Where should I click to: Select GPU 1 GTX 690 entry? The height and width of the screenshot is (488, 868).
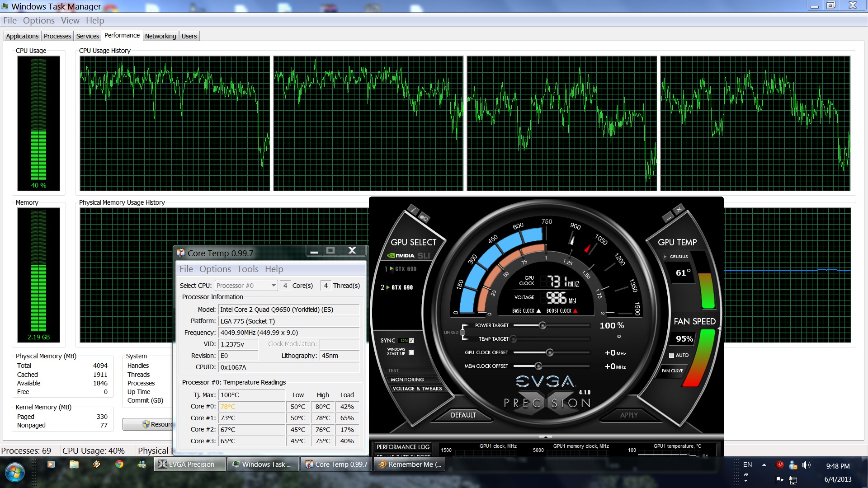(x=401, y=269)
